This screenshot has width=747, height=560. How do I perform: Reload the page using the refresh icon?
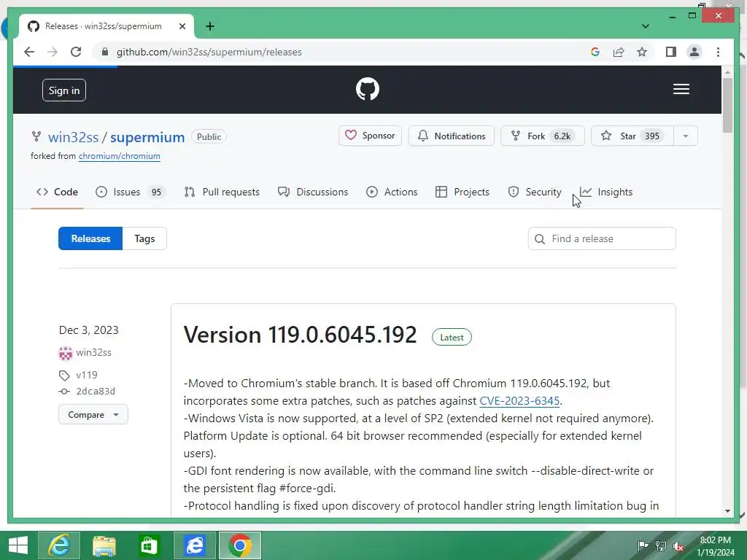point(76,52)
